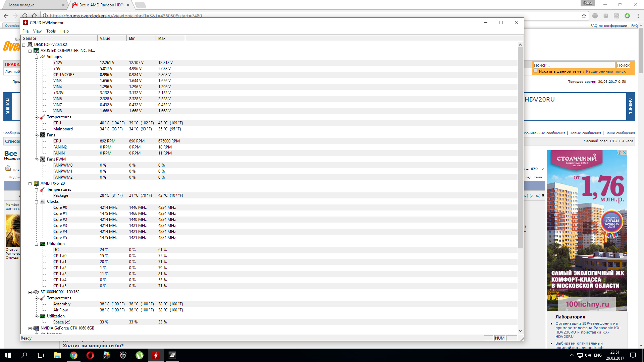Click the ASUSTeK motherboard icon
This screenshot has width=644, height=362.
click(36, 51)
